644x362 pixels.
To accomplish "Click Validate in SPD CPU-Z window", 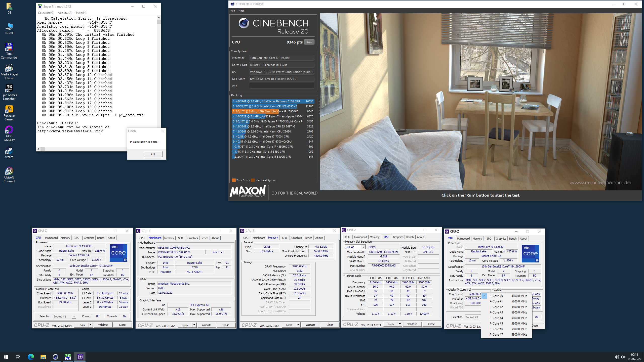I will tap(412, 324).
